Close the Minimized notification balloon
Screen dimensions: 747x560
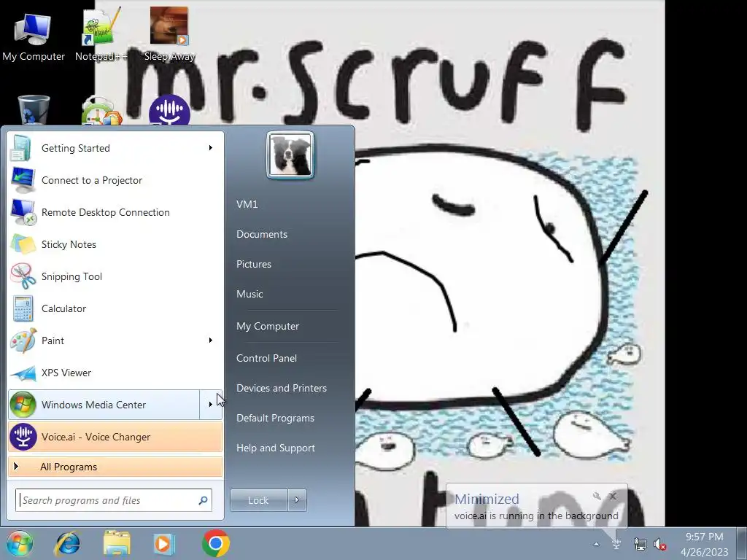point(613,496)
